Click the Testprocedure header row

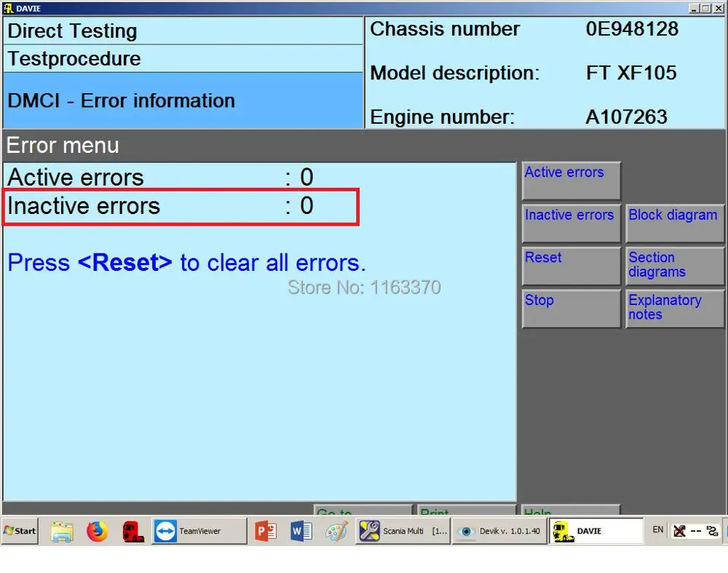(183, 59)
